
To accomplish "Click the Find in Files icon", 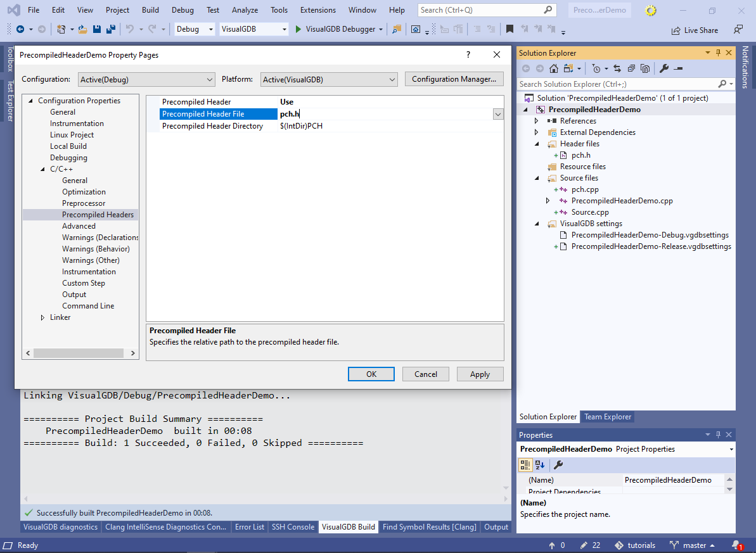I will click(x=396, y=29).
